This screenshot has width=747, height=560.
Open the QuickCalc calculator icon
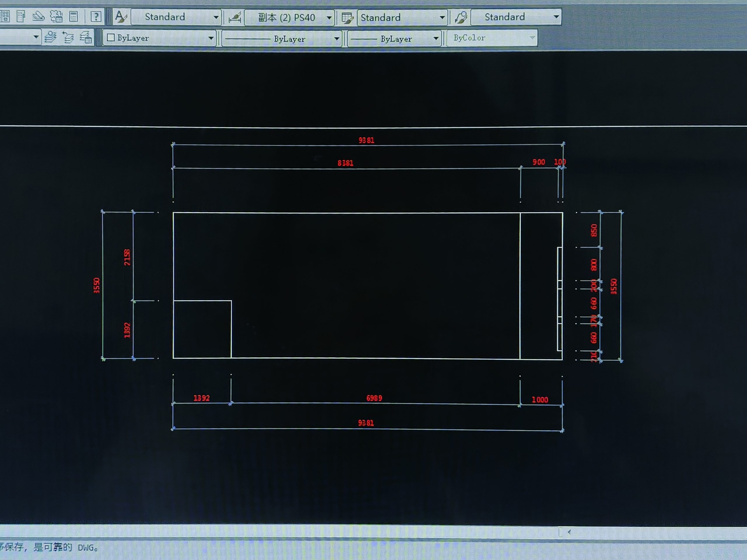73,17
